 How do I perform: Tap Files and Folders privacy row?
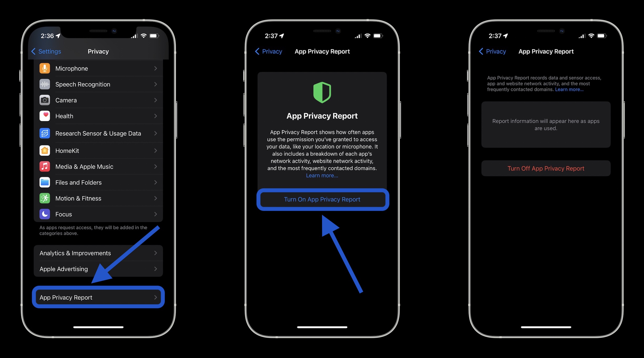(x=98, y=182)
